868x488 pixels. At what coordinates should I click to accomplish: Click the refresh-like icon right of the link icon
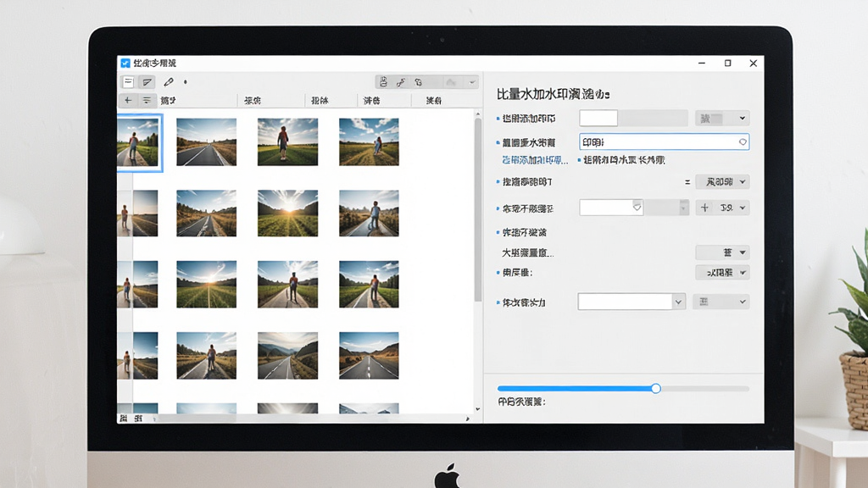(419, 82)
